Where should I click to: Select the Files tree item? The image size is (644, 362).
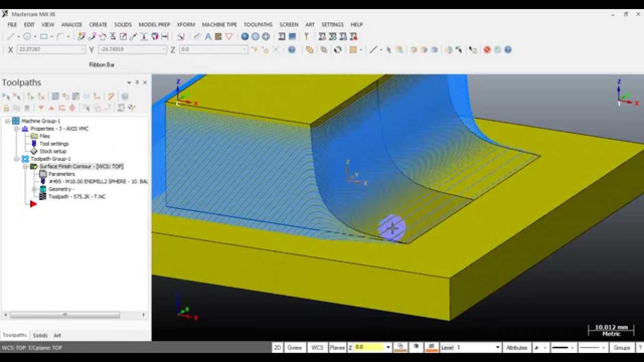45,136
